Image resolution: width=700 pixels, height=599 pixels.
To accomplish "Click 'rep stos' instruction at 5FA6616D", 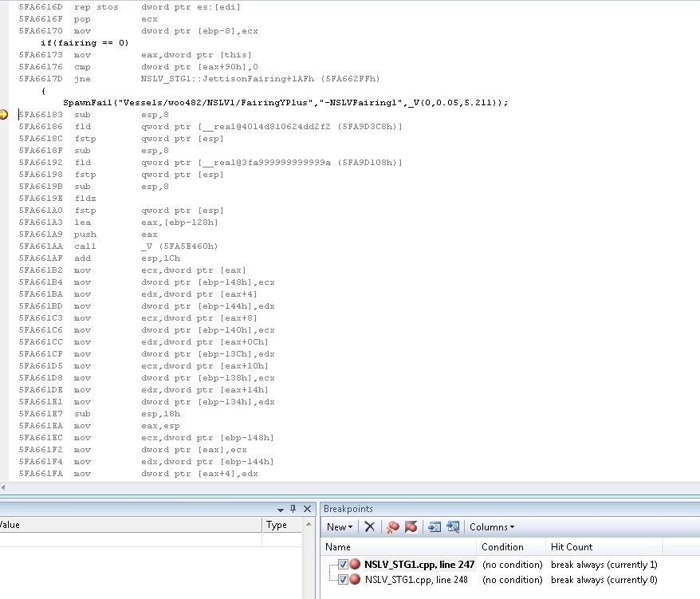I will pos(129,7).
